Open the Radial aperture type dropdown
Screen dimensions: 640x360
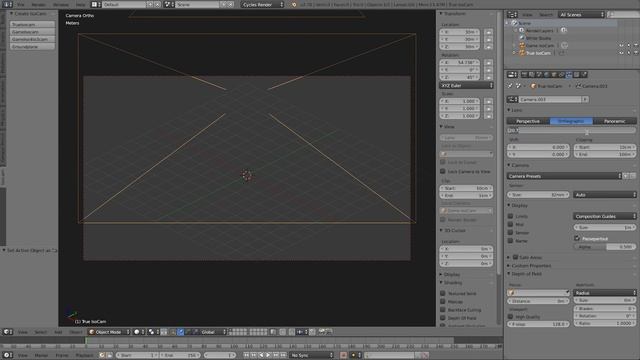[604, 293]
